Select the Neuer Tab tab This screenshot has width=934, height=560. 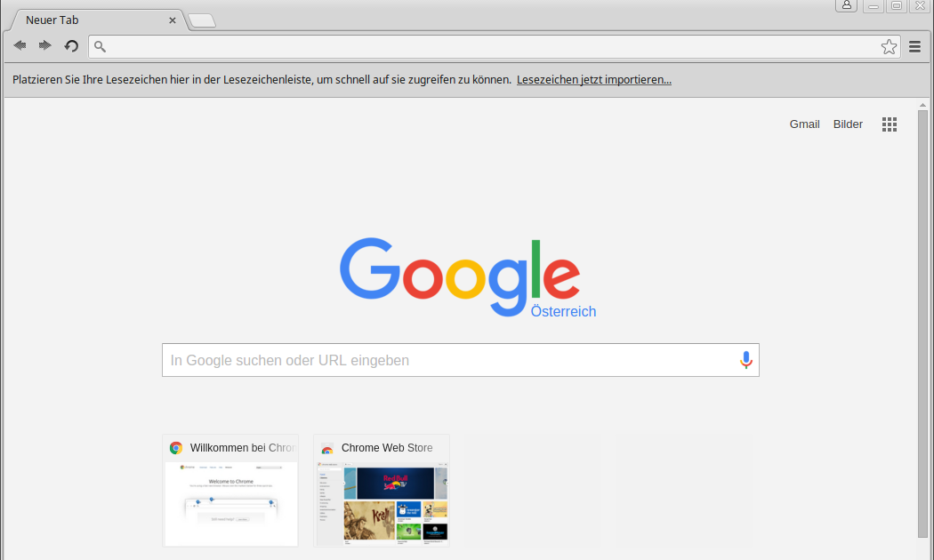tap(98, 20)
